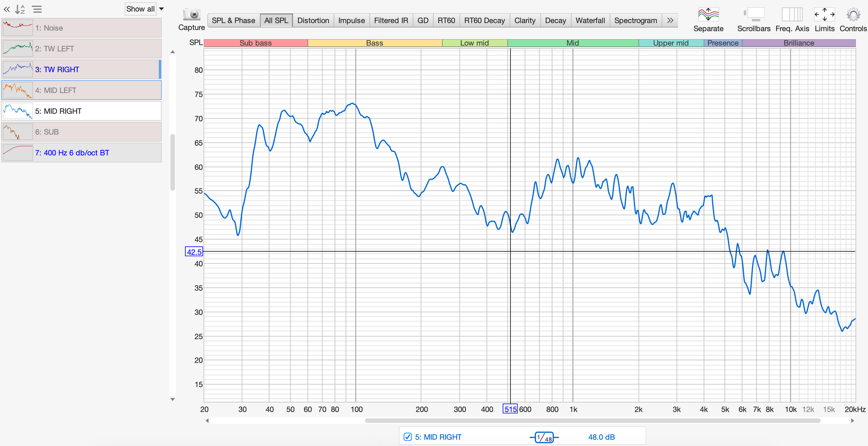Image resolution: width=868 pixels, height=446 pixels.
Task: Select the 6: SUB measurement
Action: coord(82,132)
